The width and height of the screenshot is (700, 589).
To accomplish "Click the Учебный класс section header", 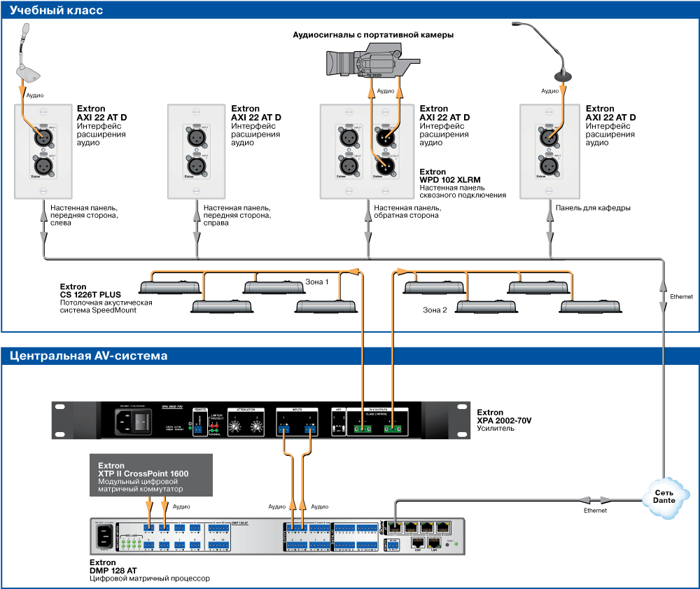I will (x=56, y=11).
